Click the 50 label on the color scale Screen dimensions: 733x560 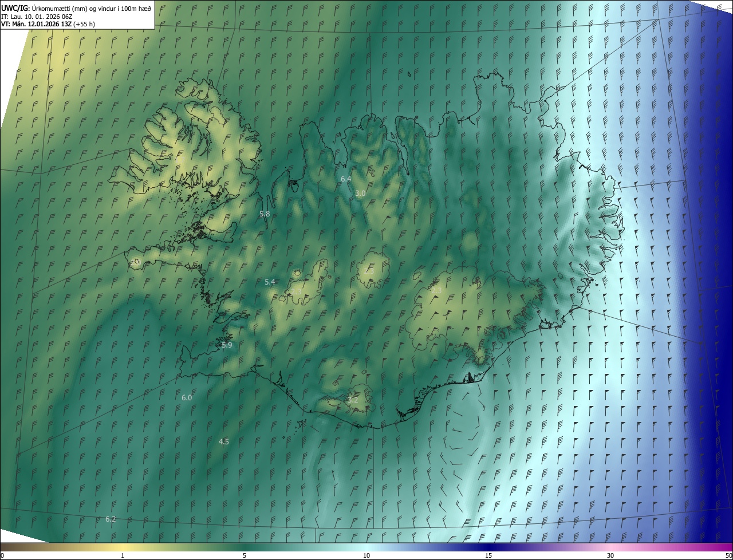(728, 555)
